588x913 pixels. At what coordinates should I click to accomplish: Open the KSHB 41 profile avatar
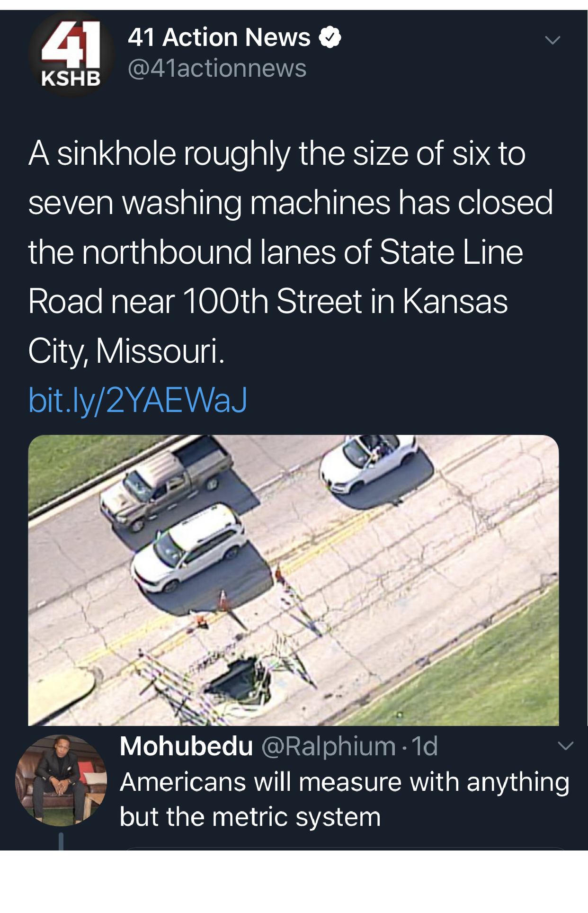pyautogui.click(x=71, y=54)
